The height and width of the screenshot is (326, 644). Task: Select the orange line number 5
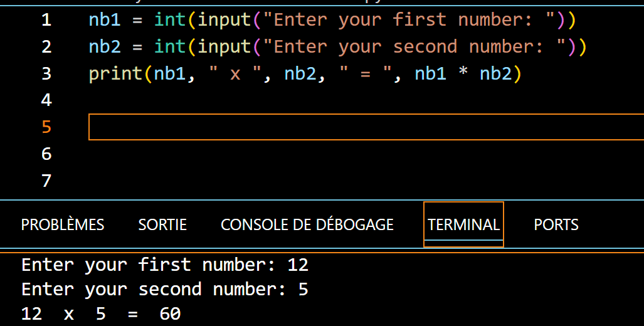[x=46, y=127]
